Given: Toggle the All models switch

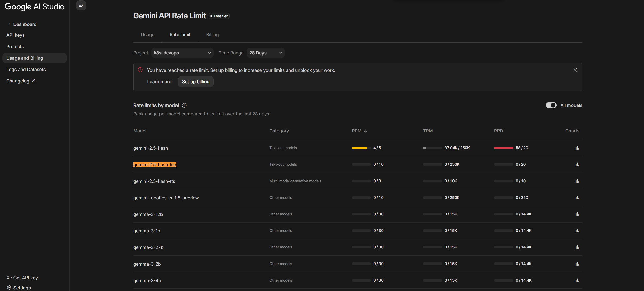Looking at the screenshot, I should pos(551,105).
